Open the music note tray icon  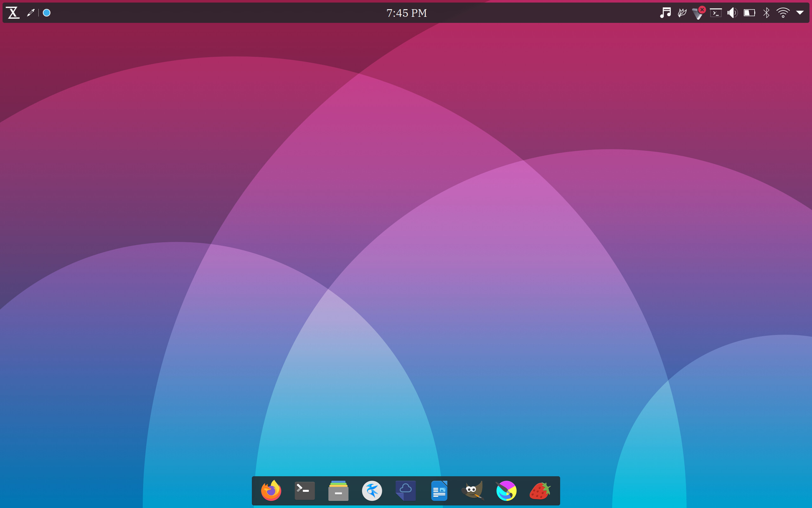pyautogui.click(x=665, y=13)
